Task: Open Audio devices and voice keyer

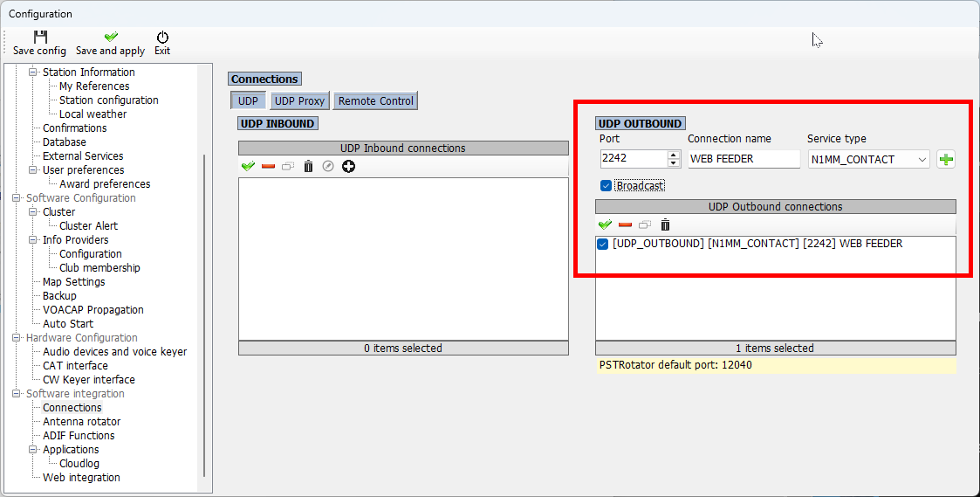Action: coord(115,352)
